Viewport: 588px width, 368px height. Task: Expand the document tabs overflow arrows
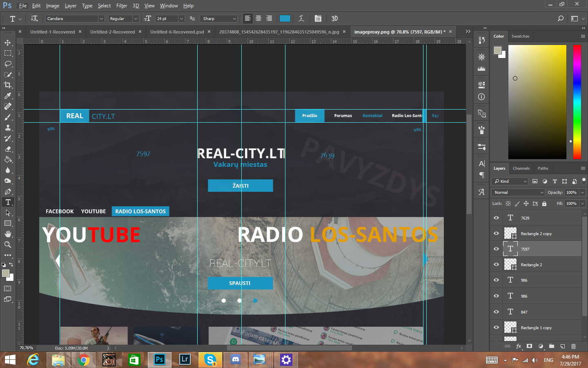(468, 31)
